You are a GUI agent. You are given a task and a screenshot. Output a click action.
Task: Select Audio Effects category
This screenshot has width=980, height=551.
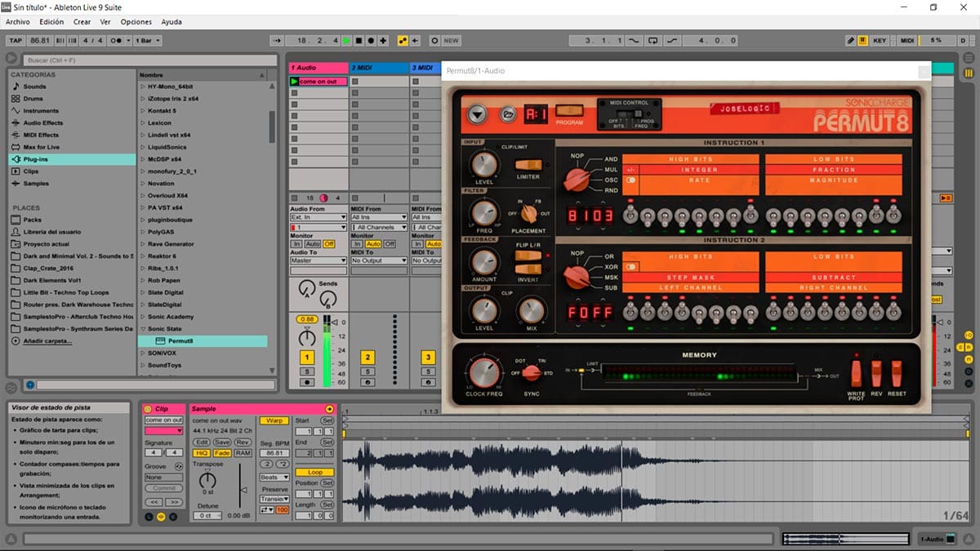pos(72,123)
